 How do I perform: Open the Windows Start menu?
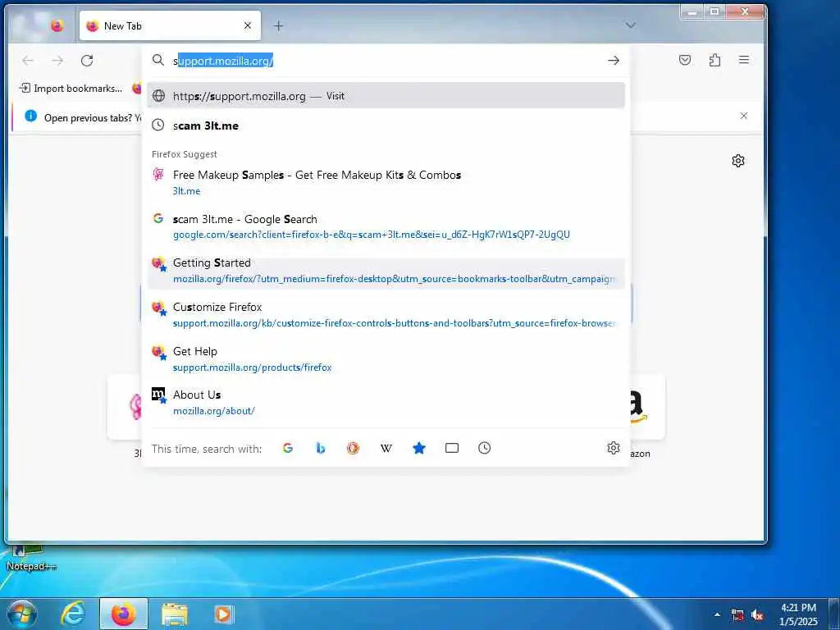click(21, 614)
